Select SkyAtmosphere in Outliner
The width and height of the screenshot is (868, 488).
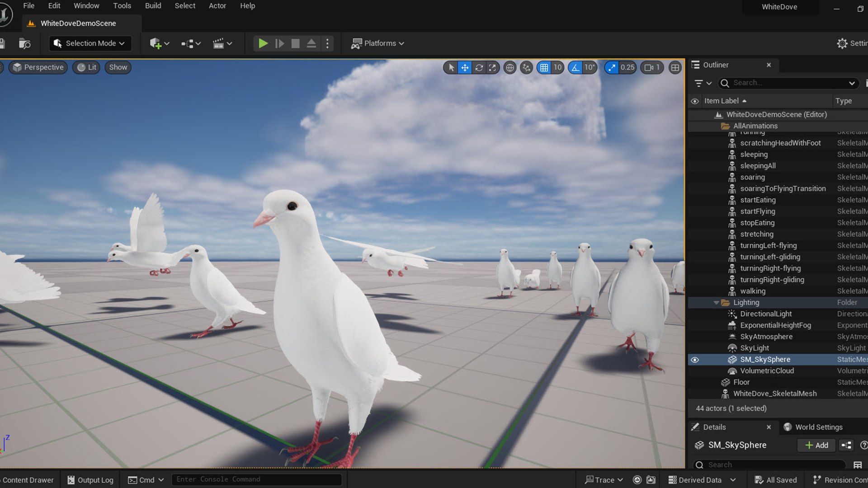coord(766,337)
